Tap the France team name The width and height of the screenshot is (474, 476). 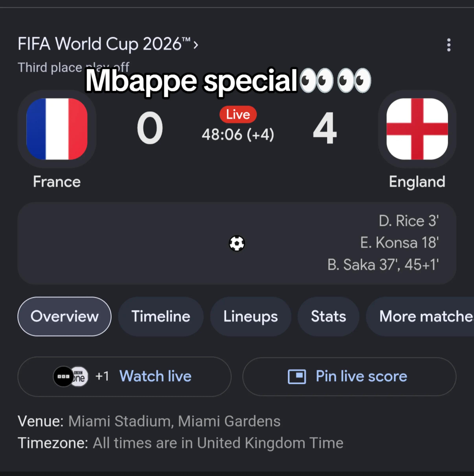(x=57, y=182)
